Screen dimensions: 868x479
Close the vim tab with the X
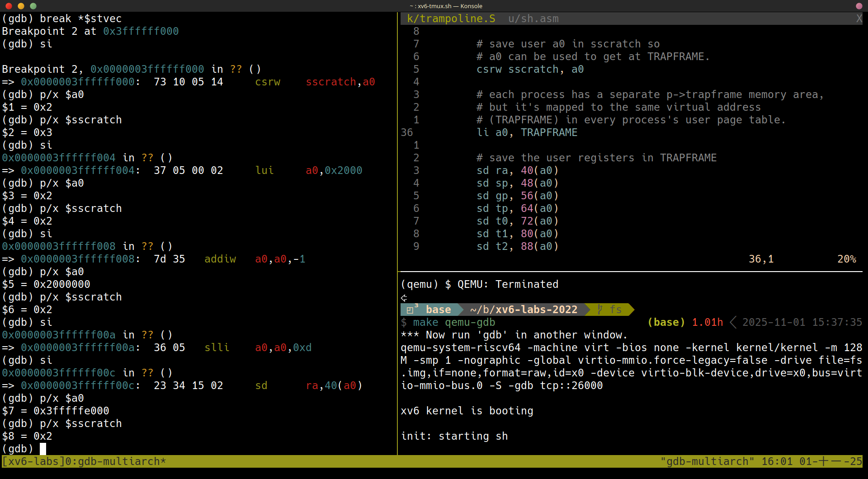click(859, 19)
